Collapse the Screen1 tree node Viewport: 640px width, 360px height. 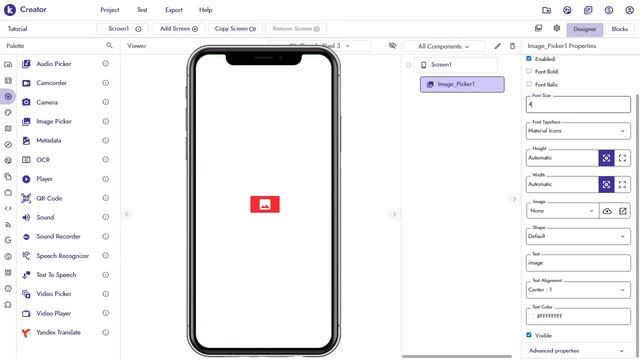(x=408, y=65)
